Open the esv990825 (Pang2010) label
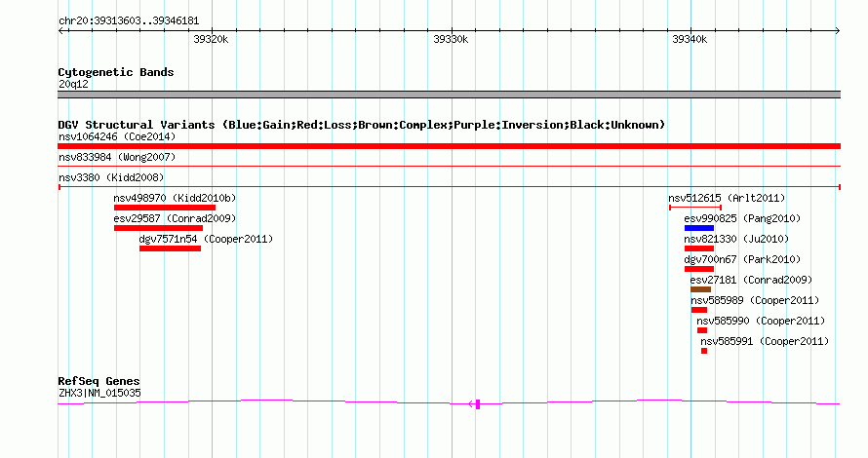Viewport: 868px width, 458px height. (x=742, y=218)
